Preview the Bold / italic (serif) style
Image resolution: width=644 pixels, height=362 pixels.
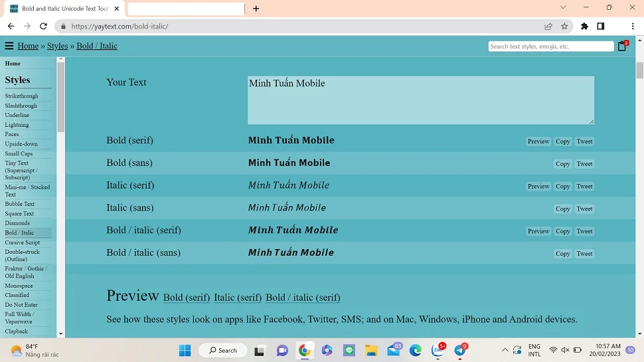click(x=538, y=231)
